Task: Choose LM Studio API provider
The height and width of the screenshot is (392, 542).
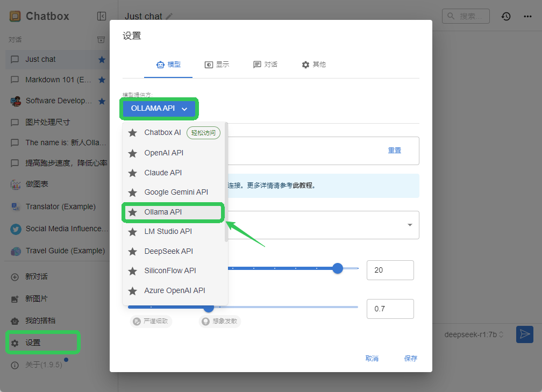Action: [174, 232]
